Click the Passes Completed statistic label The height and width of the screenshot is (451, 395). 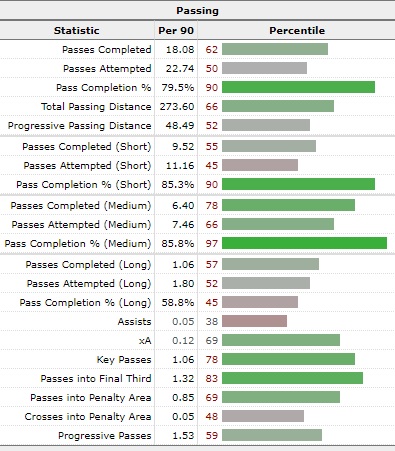(x=107, y=50)
